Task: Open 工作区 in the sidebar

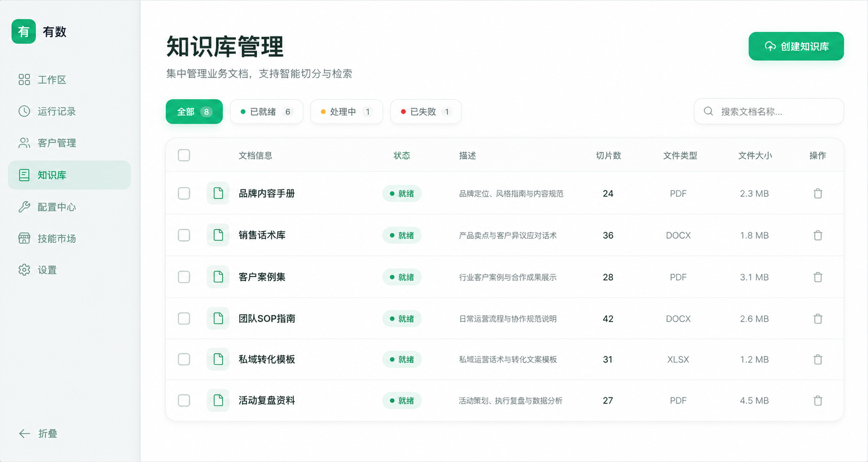Action: tap(69, 80)
